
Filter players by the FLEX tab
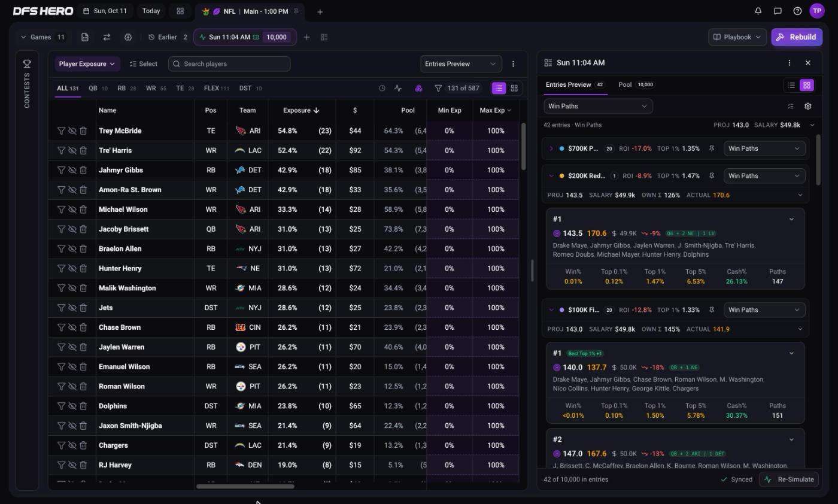point(217,88)
